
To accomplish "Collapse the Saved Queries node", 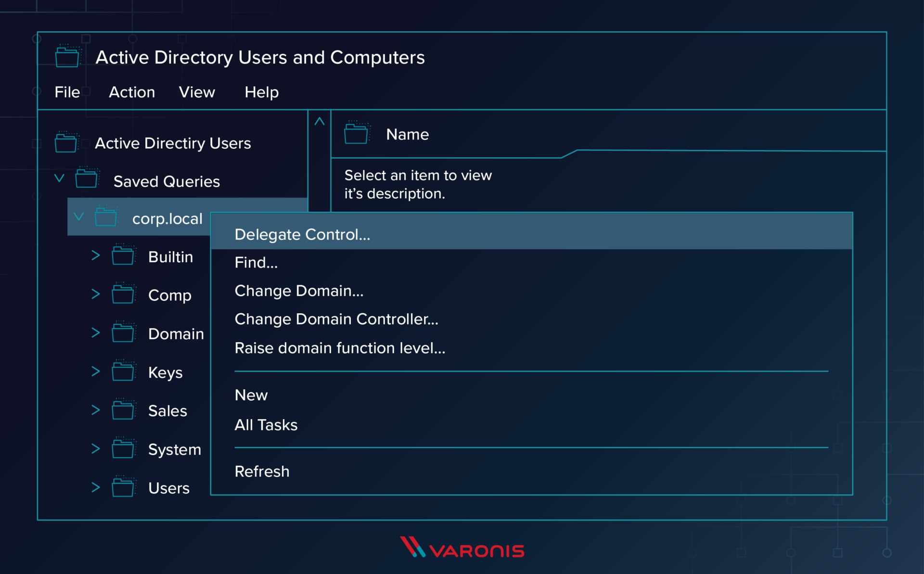I will click(59, 178).
